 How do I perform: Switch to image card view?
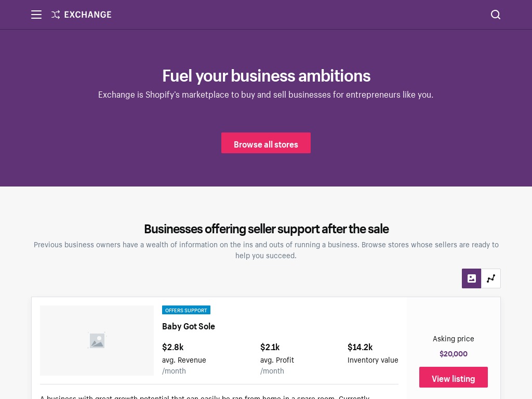pyautogui.click(x=471, y=278)
